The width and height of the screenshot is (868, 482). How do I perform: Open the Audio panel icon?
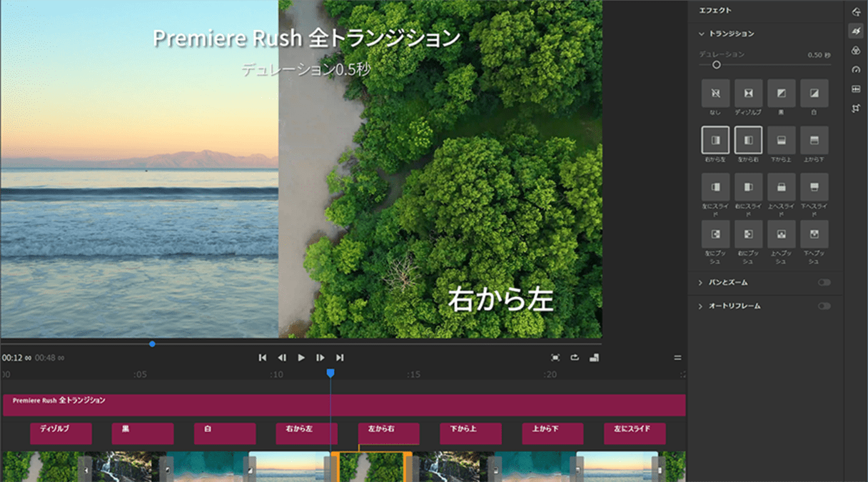856,89
